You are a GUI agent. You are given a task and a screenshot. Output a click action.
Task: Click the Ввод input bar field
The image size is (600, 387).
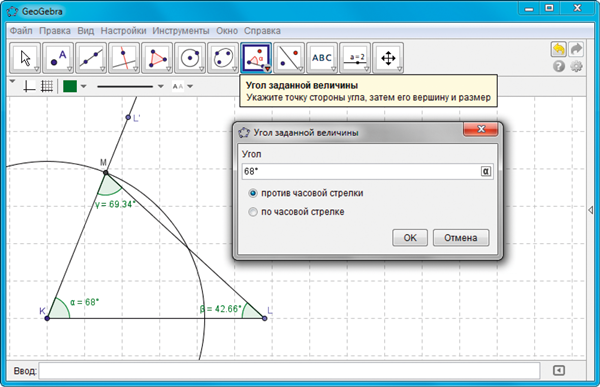point(289,371)
